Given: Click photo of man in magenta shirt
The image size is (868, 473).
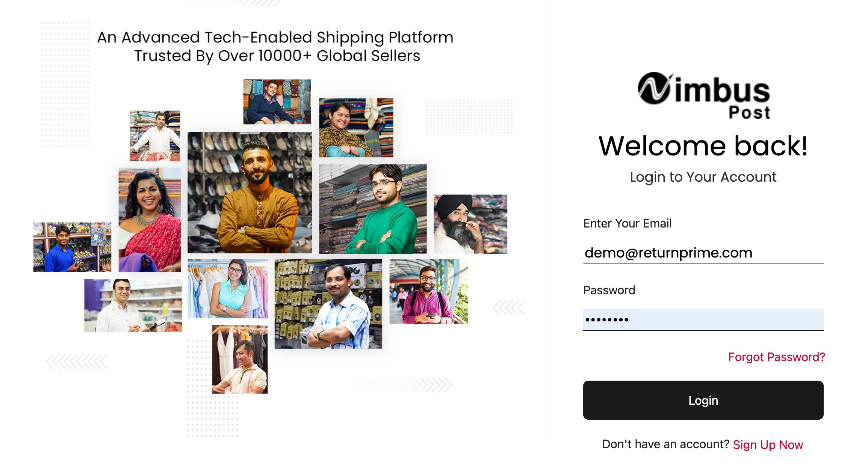Looking at the screenshot, I should (x=428, y=291).
